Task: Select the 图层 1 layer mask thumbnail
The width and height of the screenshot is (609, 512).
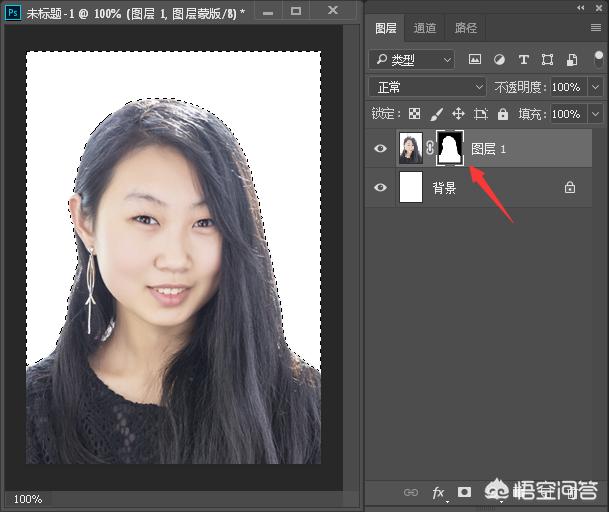Action: point(450,148)
